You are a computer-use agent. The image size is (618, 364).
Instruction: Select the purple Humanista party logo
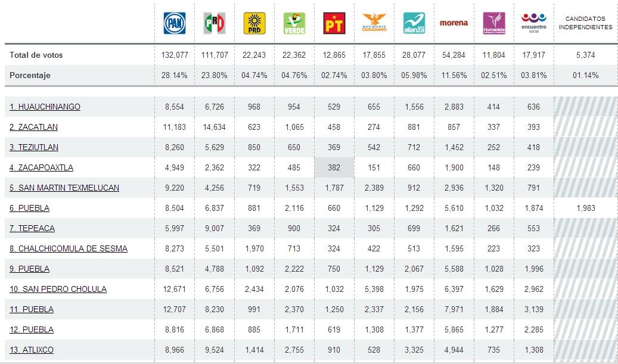point(494,23)
